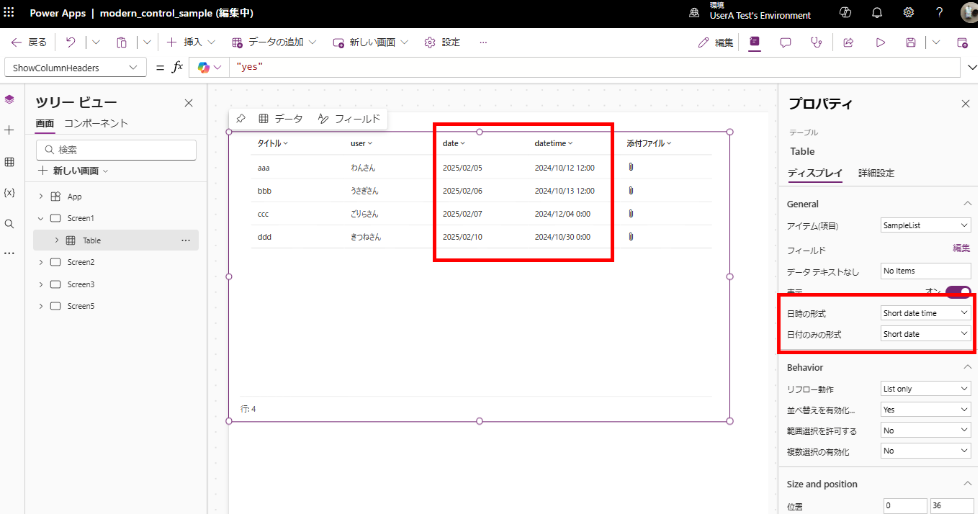Open comments via the speech bubble icon

click(x=784, y=42)
